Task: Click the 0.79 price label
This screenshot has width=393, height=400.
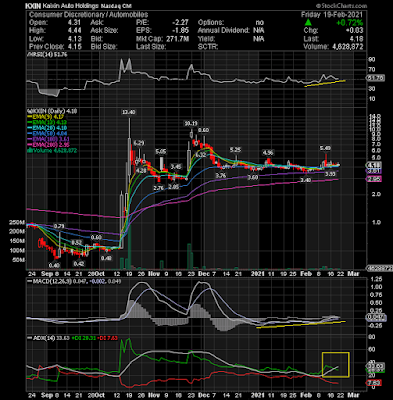Action: [x=59, y=226]
